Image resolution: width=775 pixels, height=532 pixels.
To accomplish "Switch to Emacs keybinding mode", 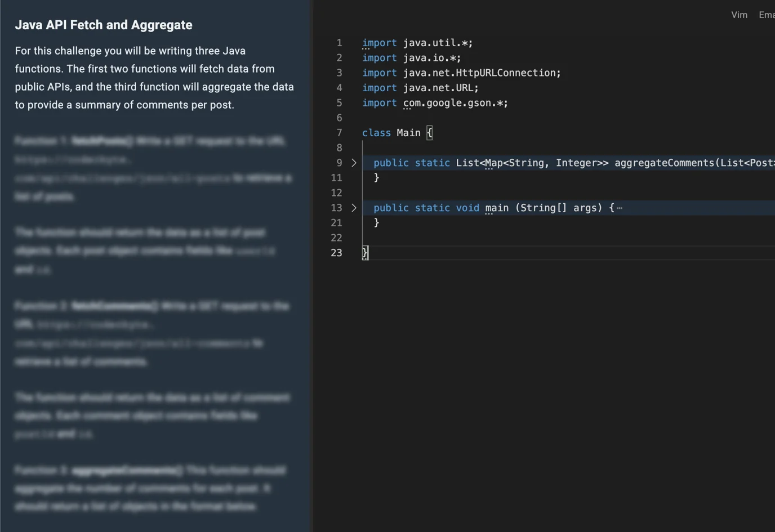I will click(x=767, y=15).
